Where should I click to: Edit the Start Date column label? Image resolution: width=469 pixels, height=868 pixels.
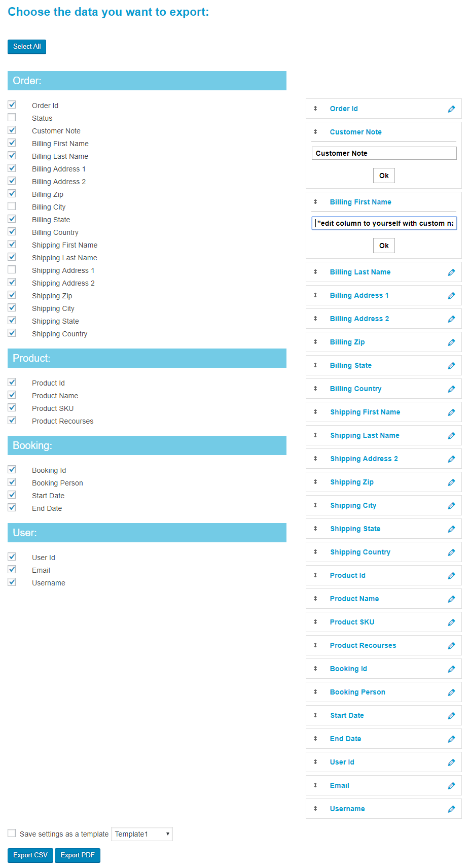(451, 716)
